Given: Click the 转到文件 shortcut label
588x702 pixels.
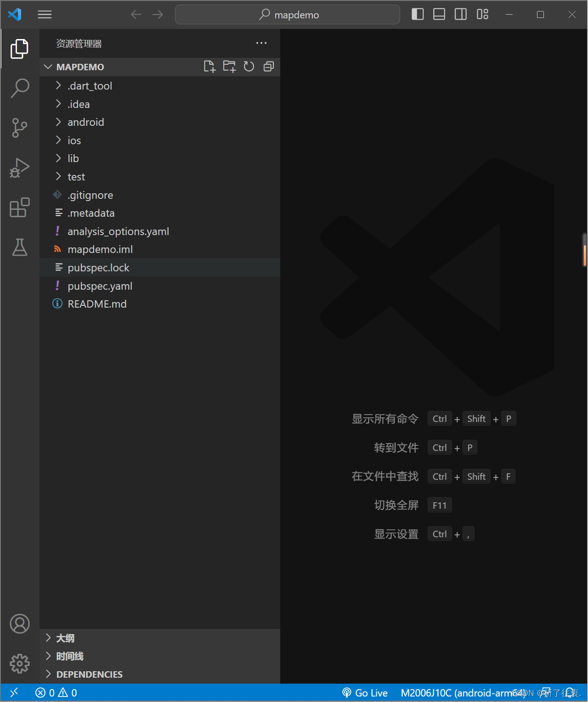Looking at the screenshot, I should [396, 448].
